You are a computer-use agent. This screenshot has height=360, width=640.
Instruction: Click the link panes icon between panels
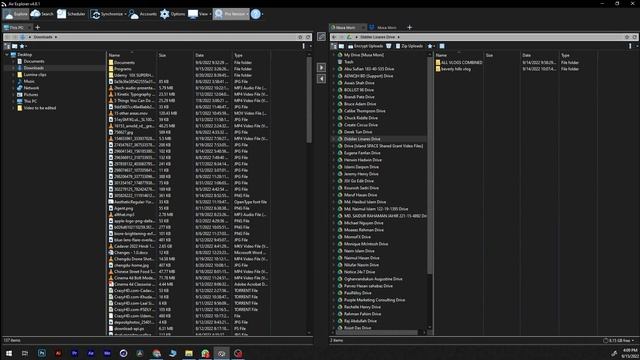tap(321, 37)
